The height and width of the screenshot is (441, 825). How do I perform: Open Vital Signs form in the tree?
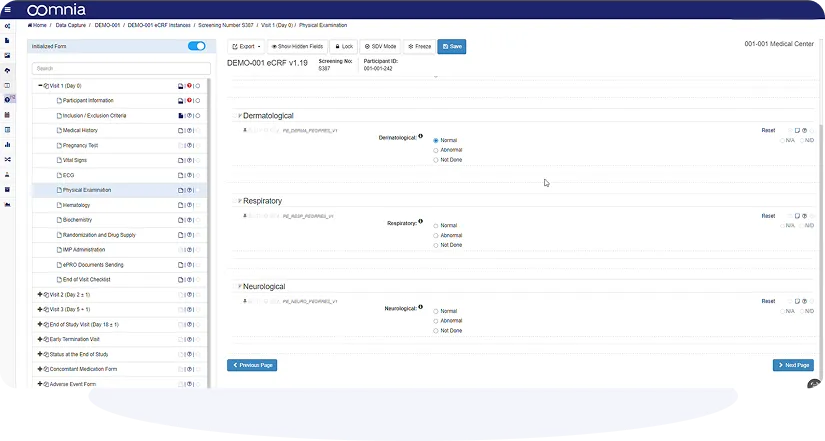click(75, 160)
